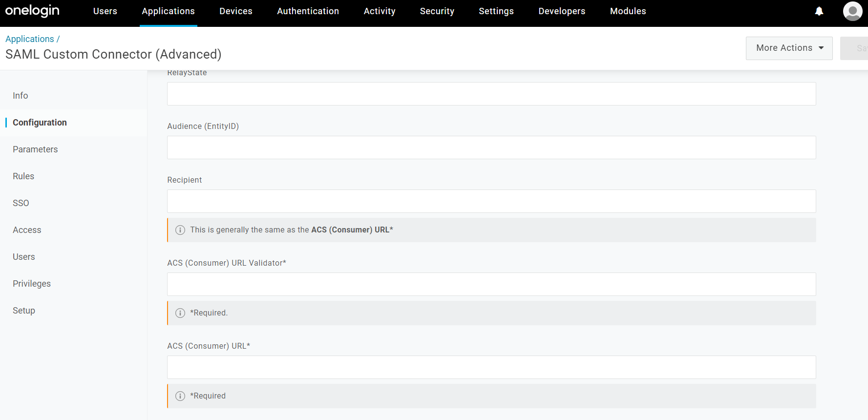This screenshot has height=420, width=868.
Task: Click info icon beside '*Required' under ACS URL
Action: tap(180, 396)
